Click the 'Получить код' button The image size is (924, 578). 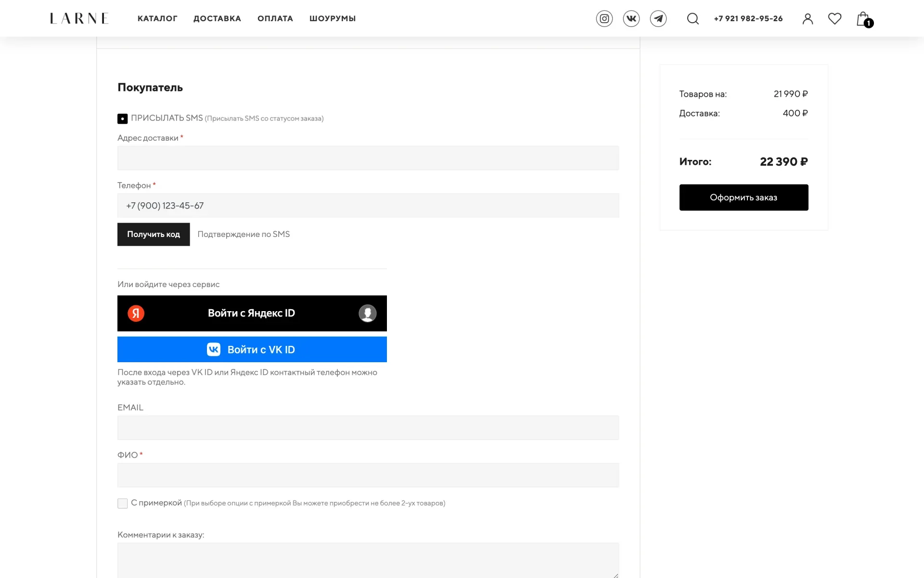154,234
